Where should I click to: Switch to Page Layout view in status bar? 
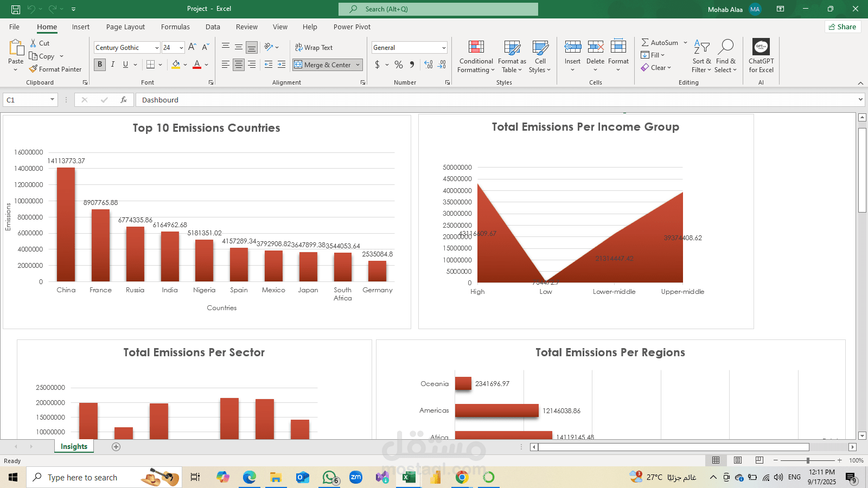(738, 460)
